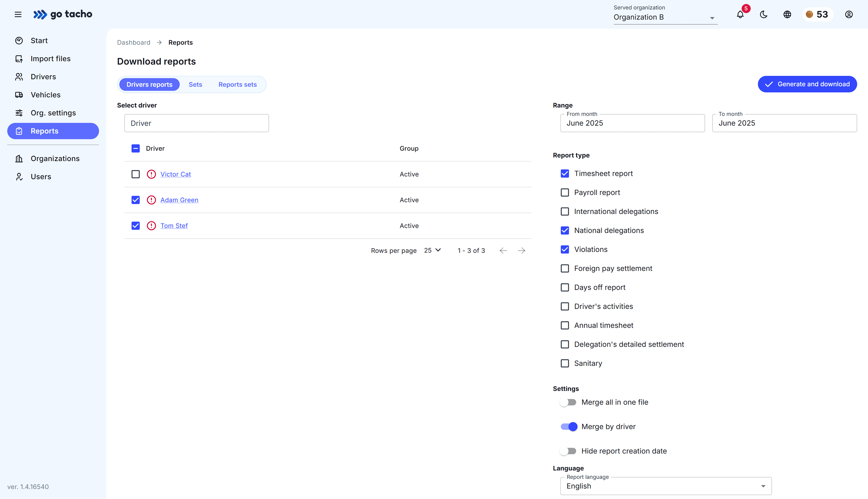This screenshot has width=868, height=499.
Task: Uncheck the Violations report type
Action: (565, 249)
